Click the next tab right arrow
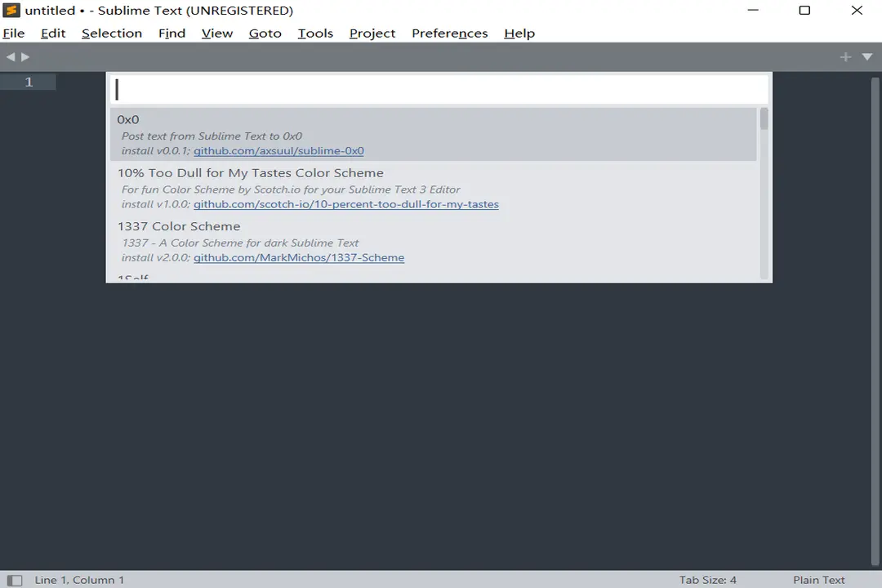The image size is (882, 588). click(25, 57)
